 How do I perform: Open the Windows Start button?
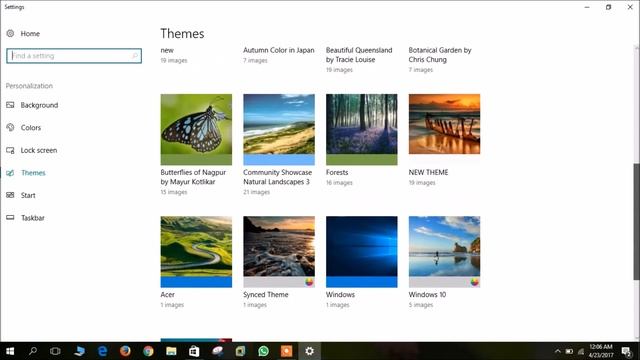coord(10,351)
